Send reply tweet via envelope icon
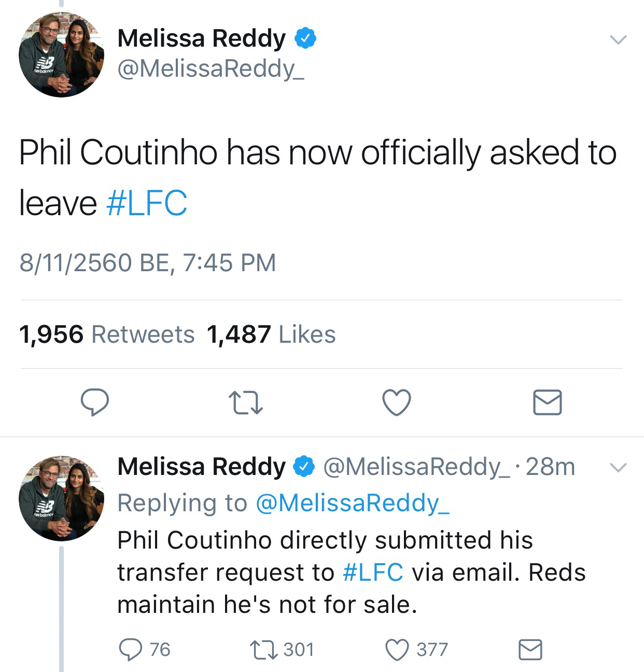 (x=530, y=649)
